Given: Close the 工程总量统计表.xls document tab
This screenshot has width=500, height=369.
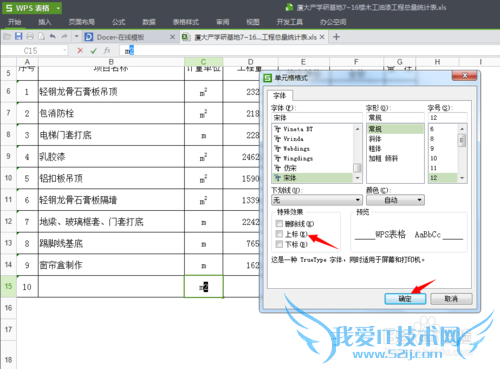Looking at the screenshot, I should click(322, 37).
